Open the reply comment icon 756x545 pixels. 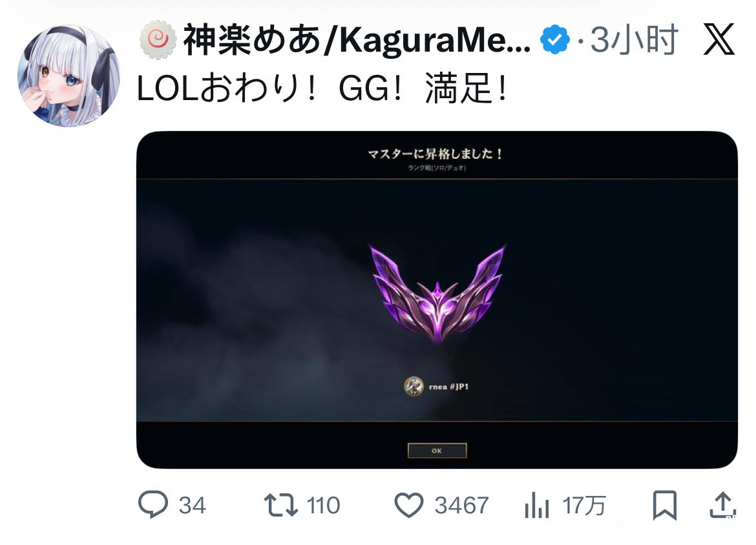pyautogui.click(x=153, y=504)
